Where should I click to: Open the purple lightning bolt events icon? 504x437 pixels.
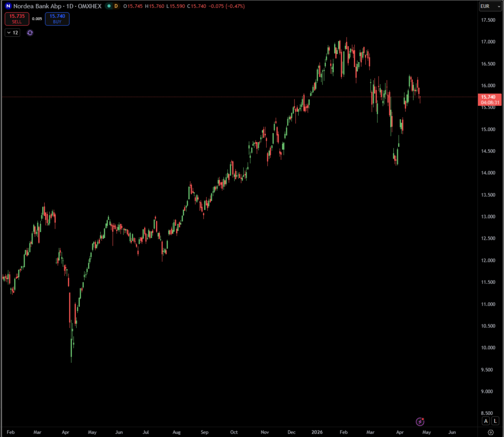420,421
